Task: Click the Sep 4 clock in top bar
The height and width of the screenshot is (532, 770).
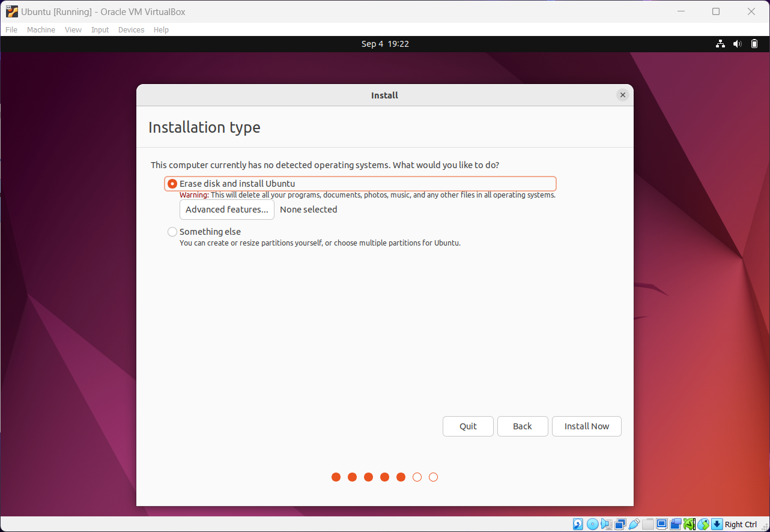Action: [x=385, y=43]
